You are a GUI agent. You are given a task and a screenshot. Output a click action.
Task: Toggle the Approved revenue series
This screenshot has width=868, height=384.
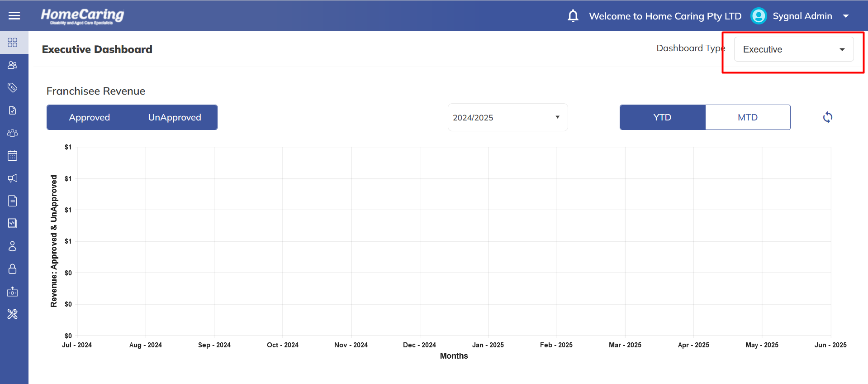click(x=90, y=117)
